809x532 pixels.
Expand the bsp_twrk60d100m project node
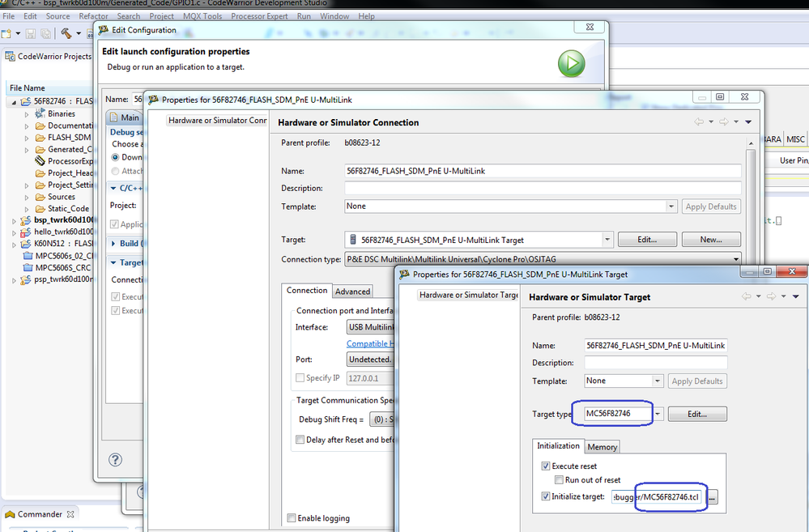[x=14, y=220]
